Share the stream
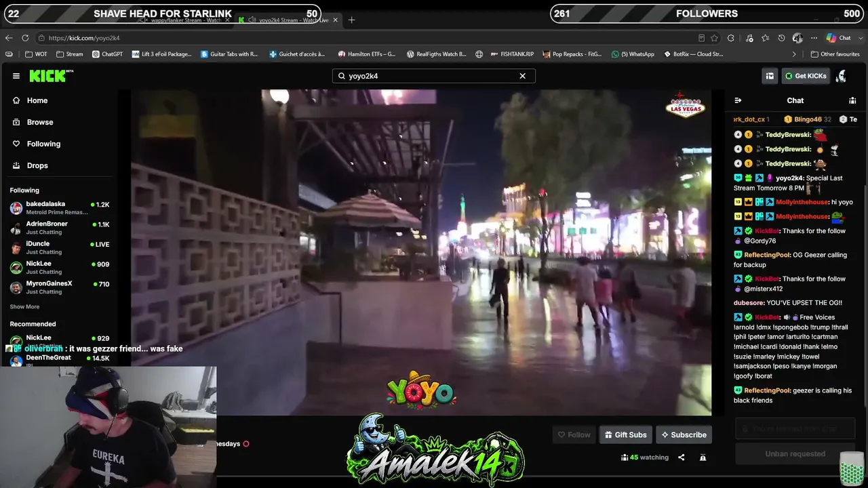 click(682, 457)
